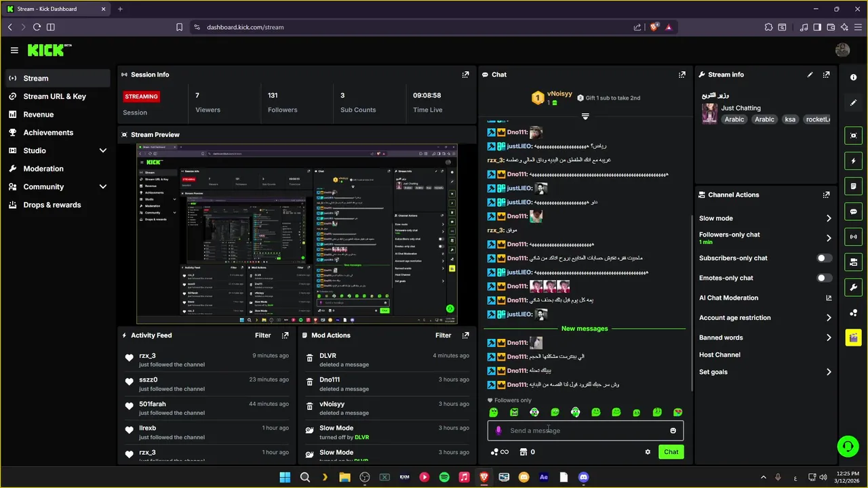Edit stream info with pencil icon in panel header
868x488 pixels.
pyautogui.click(x=810, y=75)
